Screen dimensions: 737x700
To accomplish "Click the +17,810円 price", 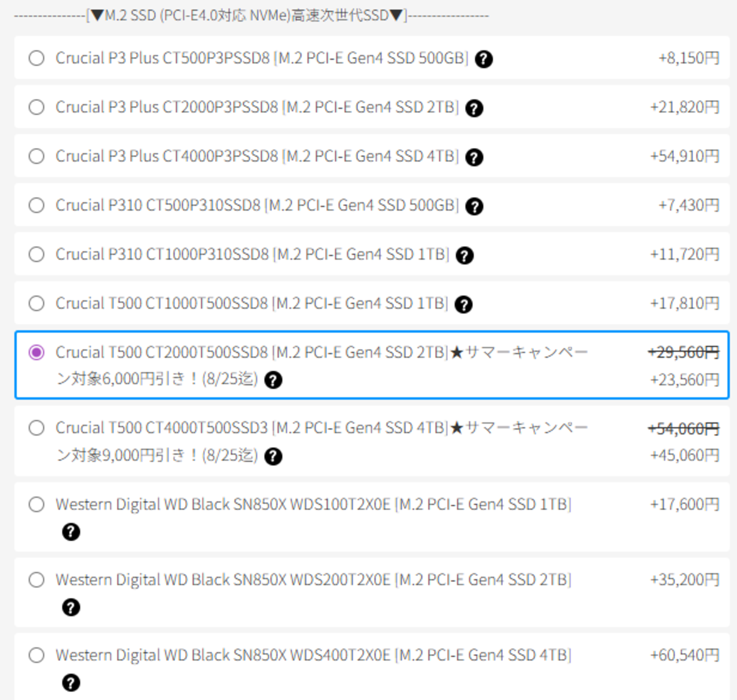I will (x=685, y=304).
